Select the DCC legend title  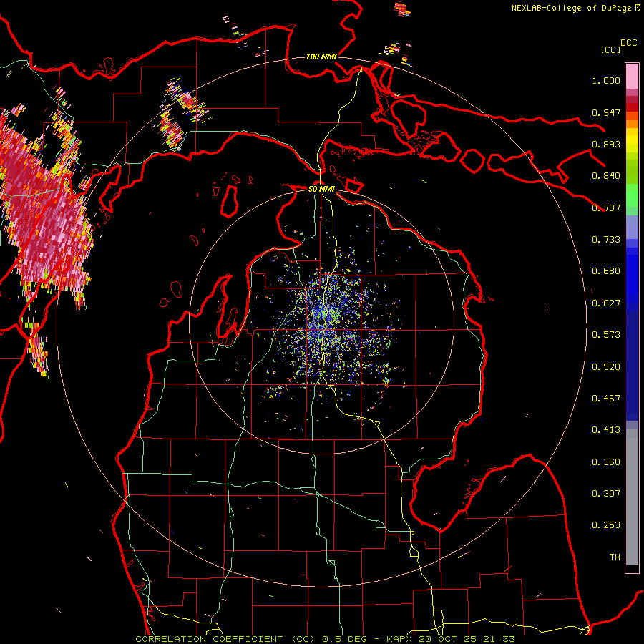tap(629, 43)
